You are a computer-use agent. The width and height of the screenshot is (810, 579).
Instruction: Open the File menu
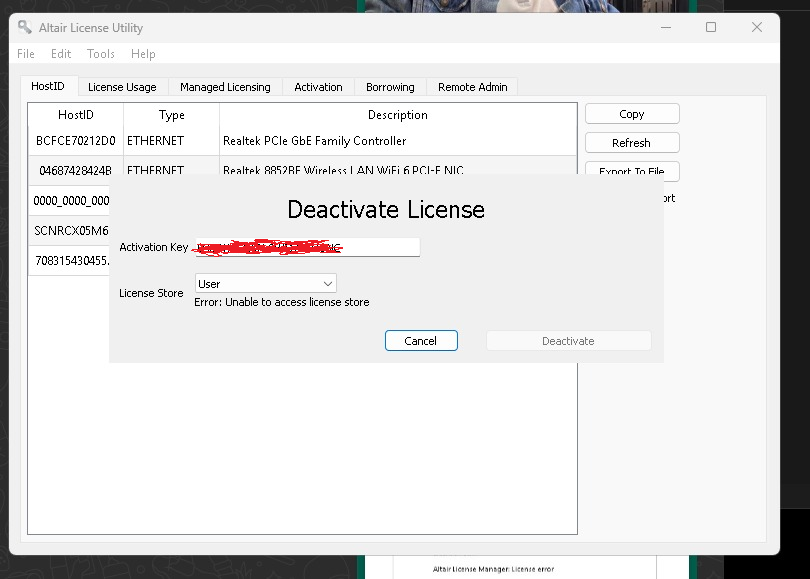(26, 54)
